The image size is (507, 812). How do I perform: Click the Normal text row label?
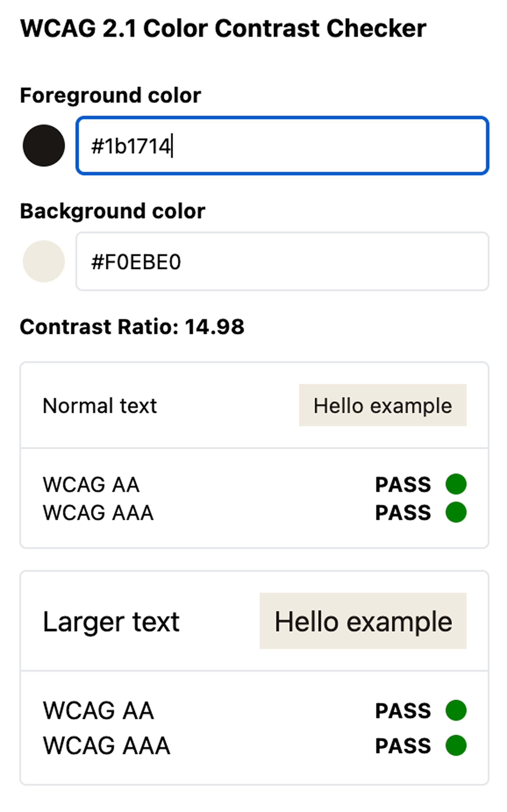100,406
